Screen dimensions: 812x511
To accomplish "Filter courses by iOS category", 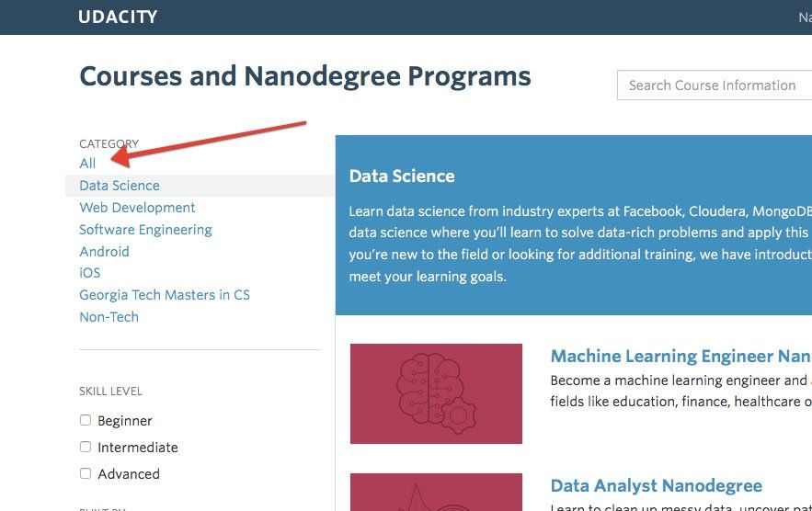I will (x=90, y=273).
